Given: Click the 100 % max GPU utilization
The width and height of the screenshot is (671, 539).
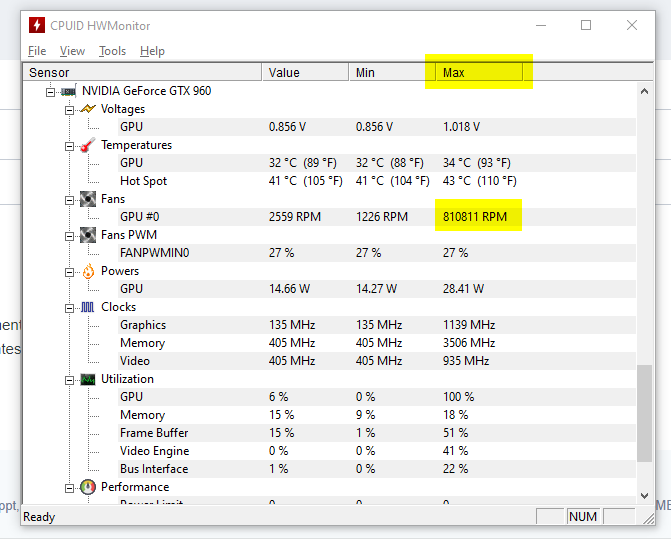Looking at the screenshot, I should click(458, 397).
